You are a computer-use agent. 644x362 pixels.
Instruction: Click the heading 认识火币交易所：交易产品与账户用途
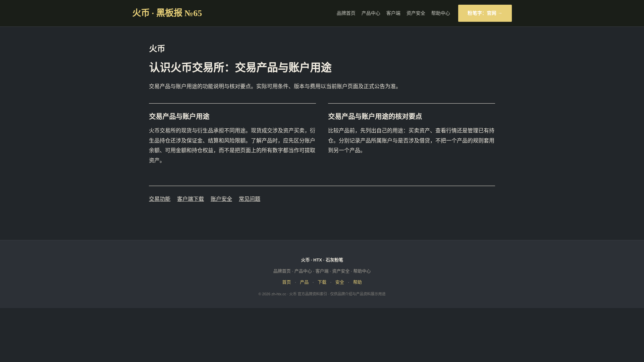tap(240, 67)
